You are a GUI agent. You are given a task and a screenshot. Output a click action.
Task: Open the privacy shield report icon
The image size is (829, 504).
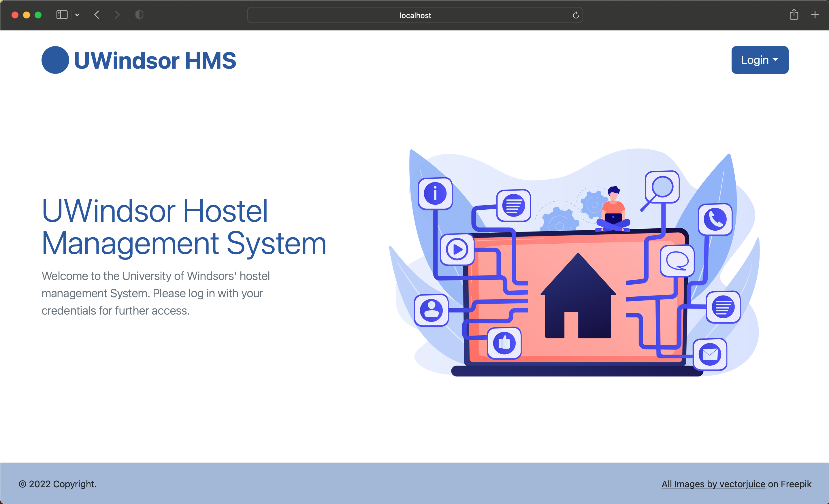coord(139,15)
